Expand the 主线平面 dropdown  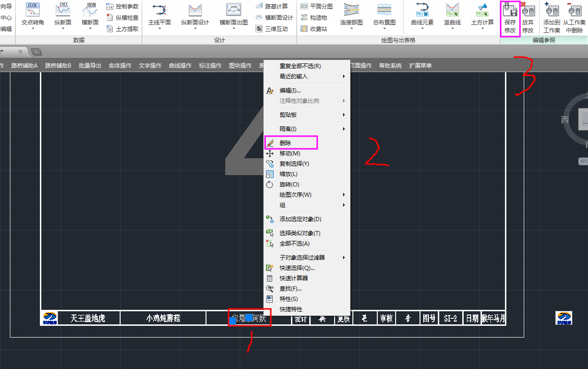point(160,29)
